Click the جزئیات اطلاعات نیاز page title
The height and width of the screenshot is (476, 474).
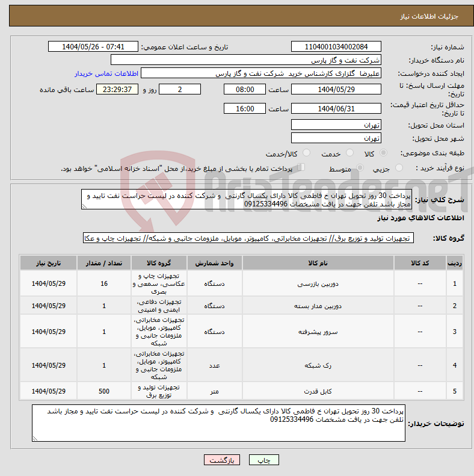pos(429,16)
